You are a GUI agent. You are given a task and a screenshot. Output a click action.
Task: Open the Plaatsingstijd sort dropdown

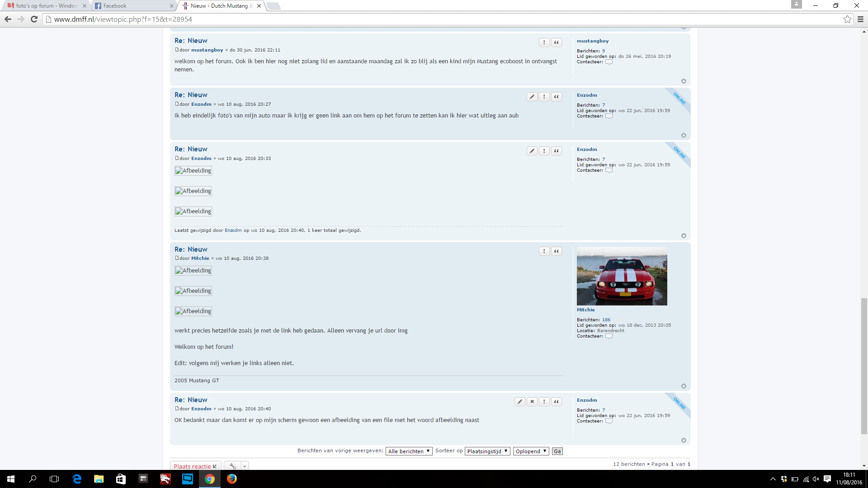tap(487, 451)
